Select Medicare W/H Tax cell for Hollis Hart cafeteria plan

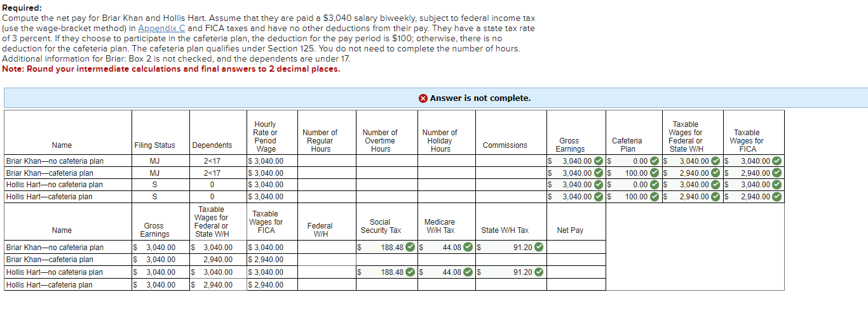pyautogui.click(x=446, y=284)
